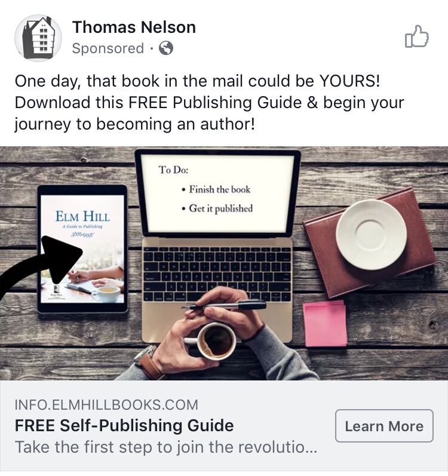Image resolution: width=448 pixels, height=476 pixels.
Task: Click the pink sticky note in ad image
Action: pos(325,323)
